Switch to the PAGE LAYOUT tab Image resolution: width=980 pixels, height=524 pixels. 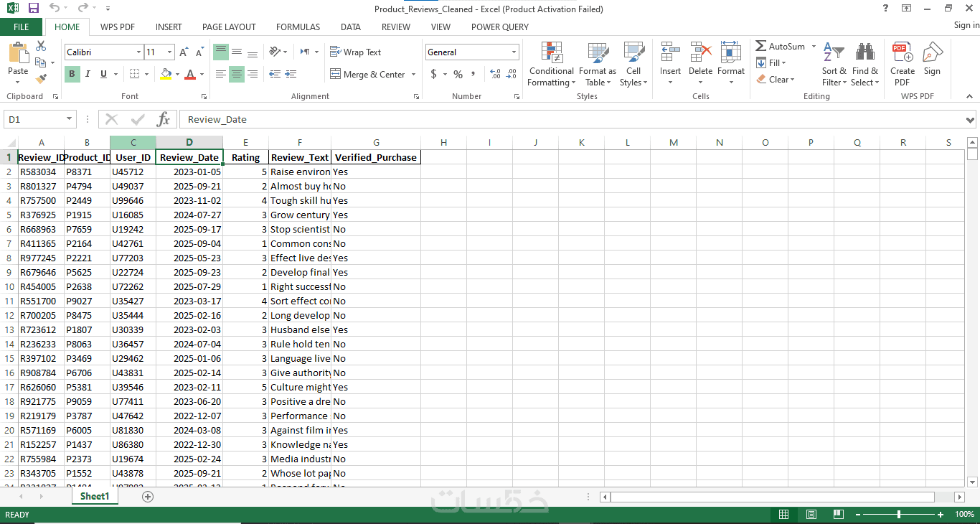[x=229, y=27]
